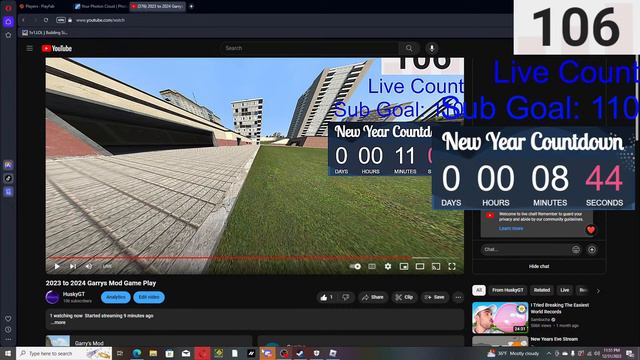Image resolution: width=640 pixels, height=360 pixels.
Task: Like the video with thumbs up
Action: pos(327,297)
